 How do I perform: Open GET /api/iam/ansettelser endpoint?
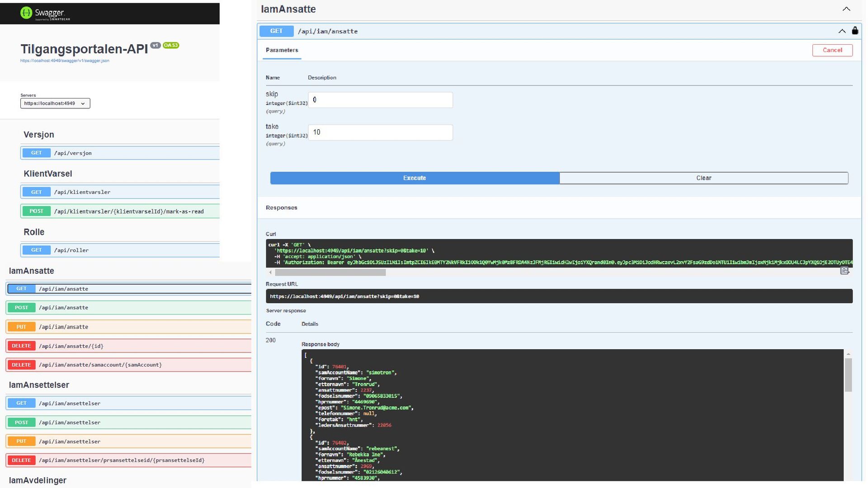tap(129, 403)
